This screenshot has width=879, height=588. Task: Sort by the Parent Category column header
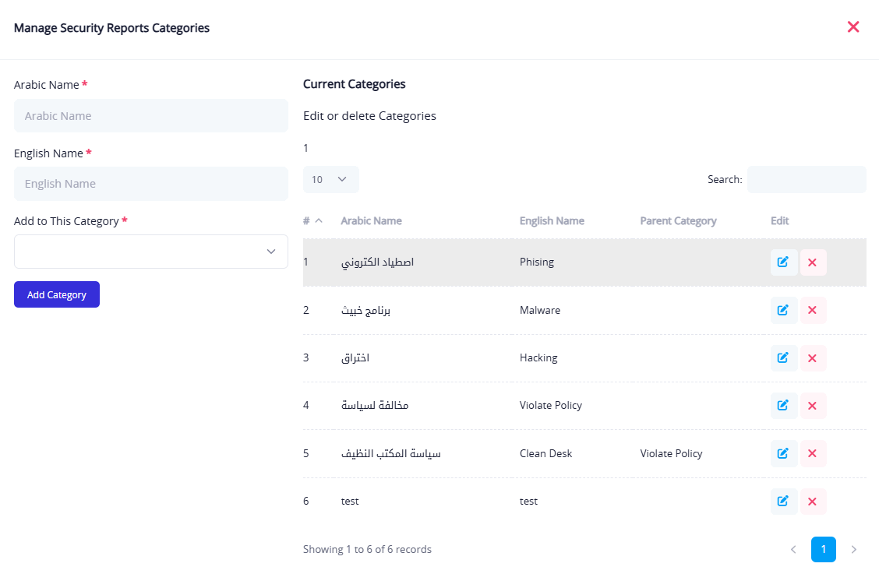coord(678,220)
